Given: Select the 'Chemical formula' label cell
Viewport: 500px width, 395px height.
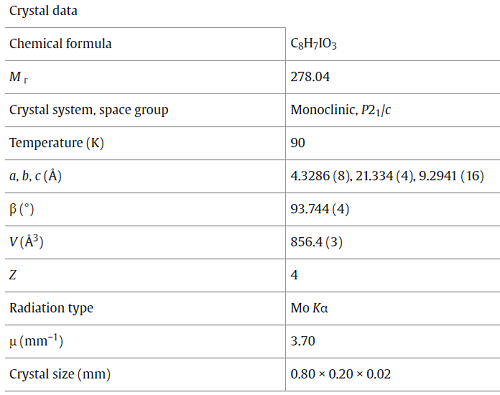Looking at the screenshot, I should [60, 44].
